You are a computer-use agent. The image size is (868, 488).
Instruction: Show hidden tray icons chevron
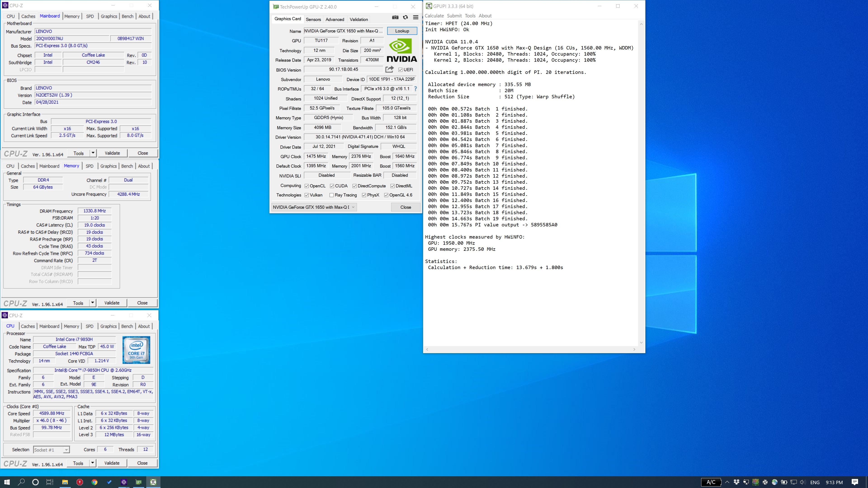(x=727, y=482)
